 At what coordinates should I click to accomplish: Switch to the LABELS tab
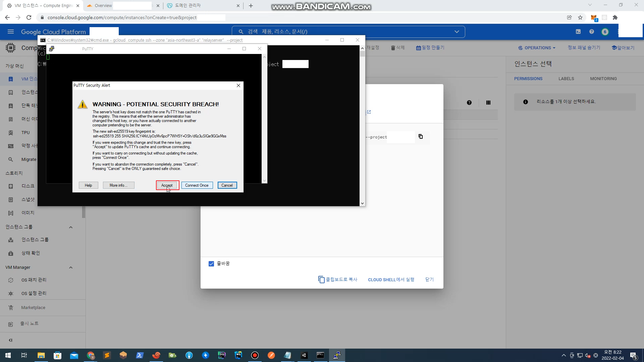coord(566,78)
